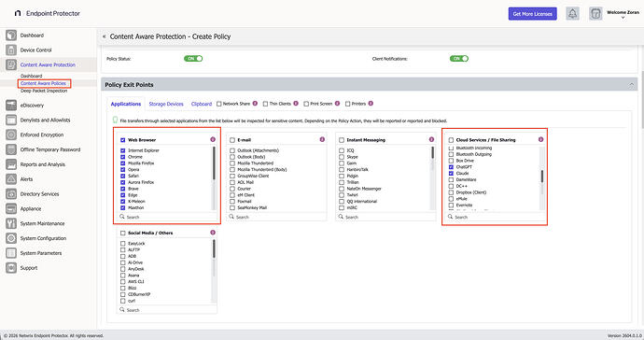Check the Outlook (Attachments) checkbox
This screenshot has width=644, height=340.
click(x=232, y=150)
